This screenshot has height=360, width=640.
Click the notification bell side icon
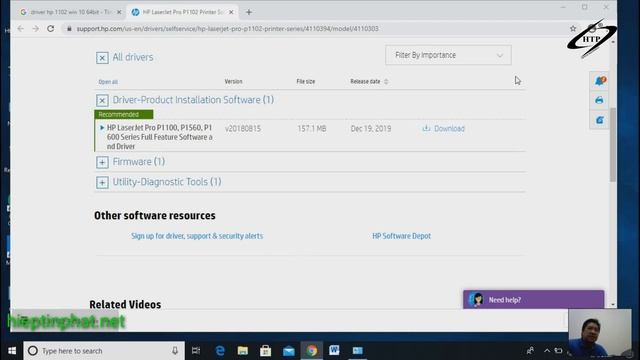click(x=599, y=81)
